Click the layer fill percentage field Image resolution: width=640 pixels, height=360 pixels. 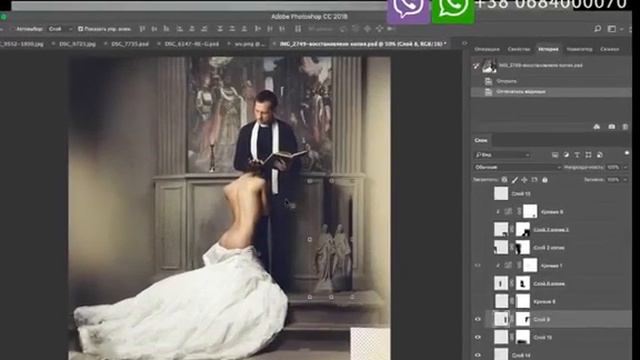point(613,180)
